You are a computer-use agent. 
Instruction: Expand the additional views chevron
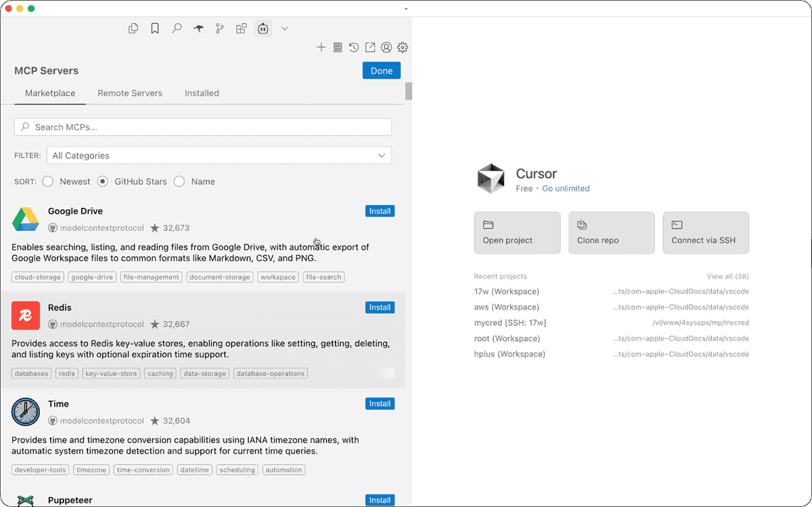click(285, 28)
